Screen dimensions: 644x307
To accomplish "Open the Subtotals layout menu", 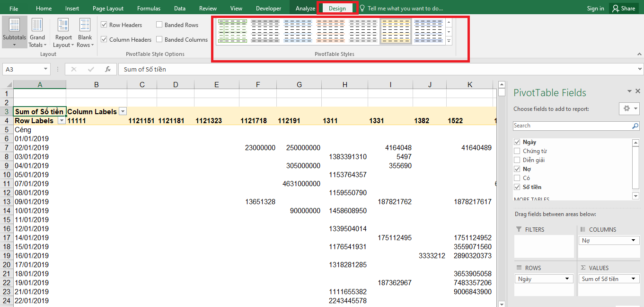I will [14, 32].
